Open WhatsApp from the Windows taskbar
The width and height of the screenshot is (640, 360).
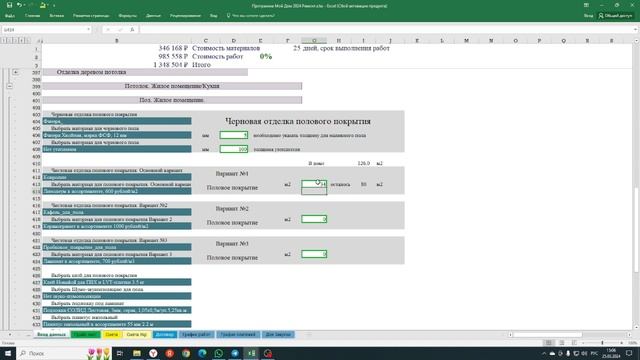[219, 353]
